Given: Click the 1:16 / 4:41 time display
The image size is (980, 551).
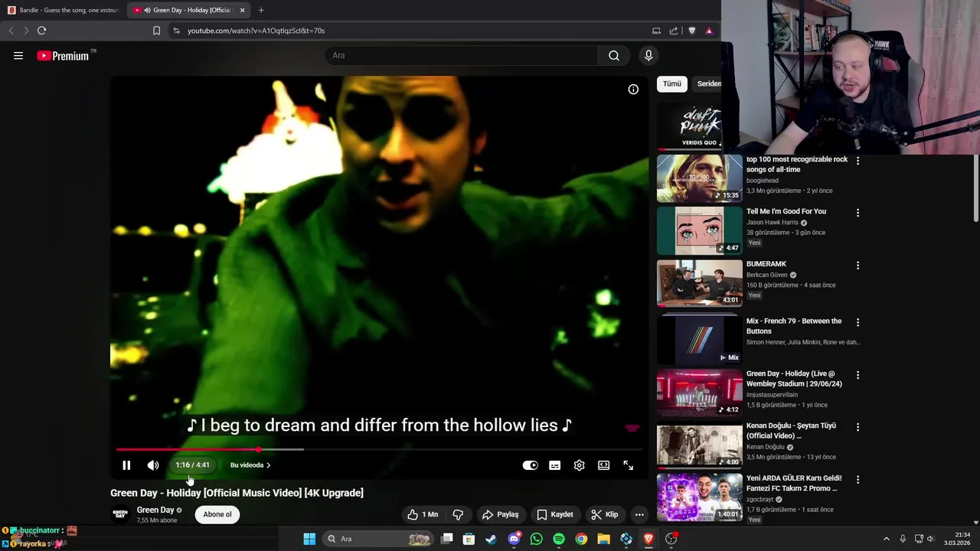Looking at the screenshot, I should click(192, 465).
